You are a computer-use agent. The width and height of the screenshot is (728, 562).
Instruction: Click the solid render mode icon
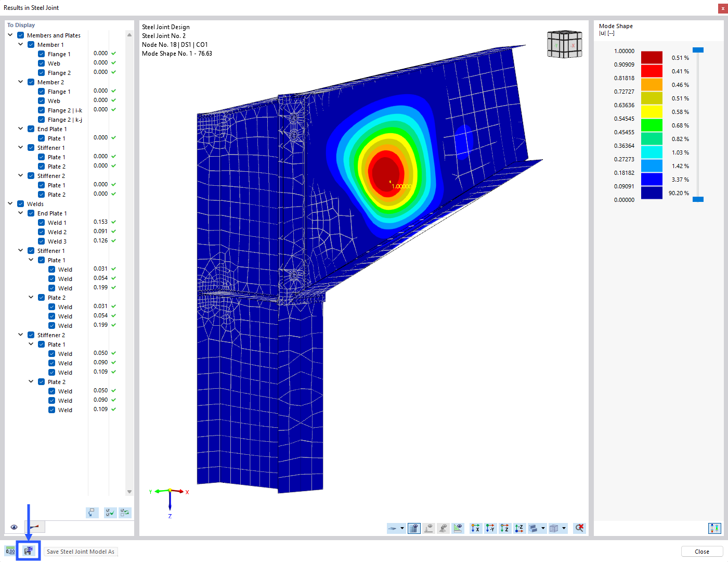point(533,528)
